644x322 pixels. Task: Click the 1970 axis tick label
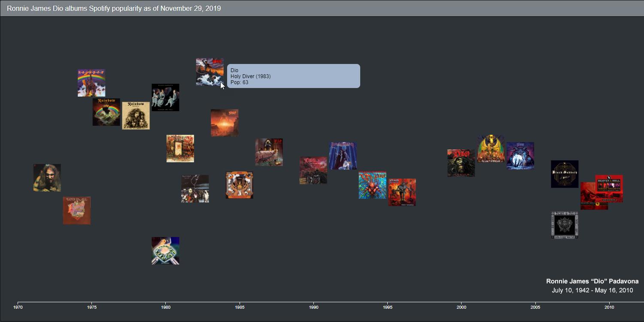tap(18, 307)
